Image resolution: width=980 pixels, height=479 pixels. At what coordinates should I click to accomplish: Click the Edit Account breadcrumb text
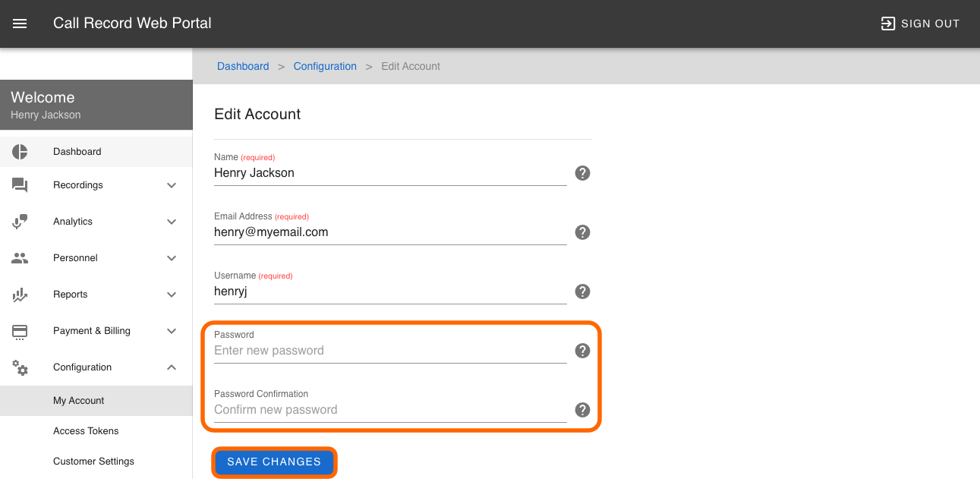(411, 66)
